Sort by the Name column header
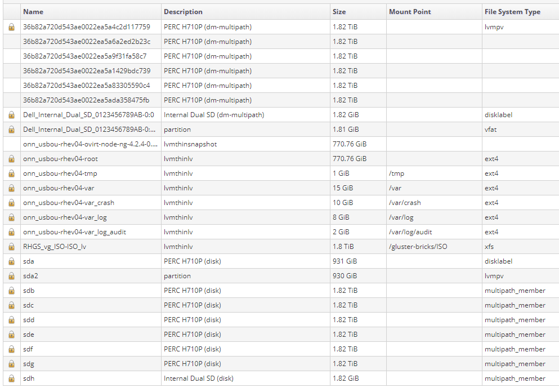Viewport: 559px width, 392px height. [x=33, y=12]
